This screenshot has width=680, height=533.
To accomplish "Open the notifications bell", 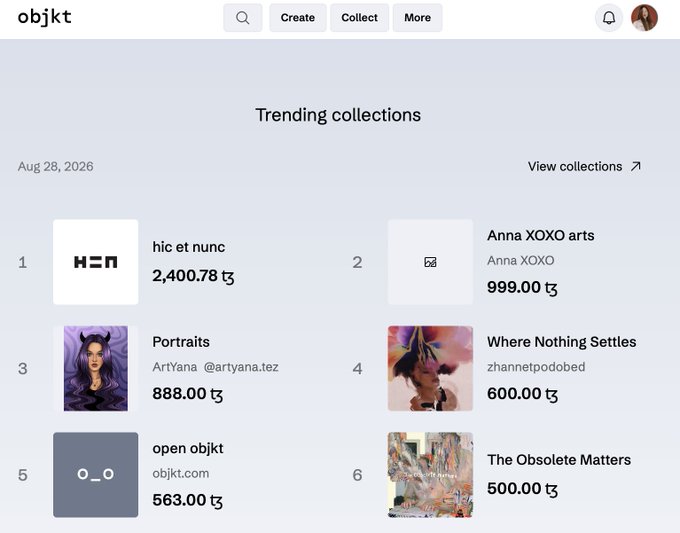I will click(609, 18).
